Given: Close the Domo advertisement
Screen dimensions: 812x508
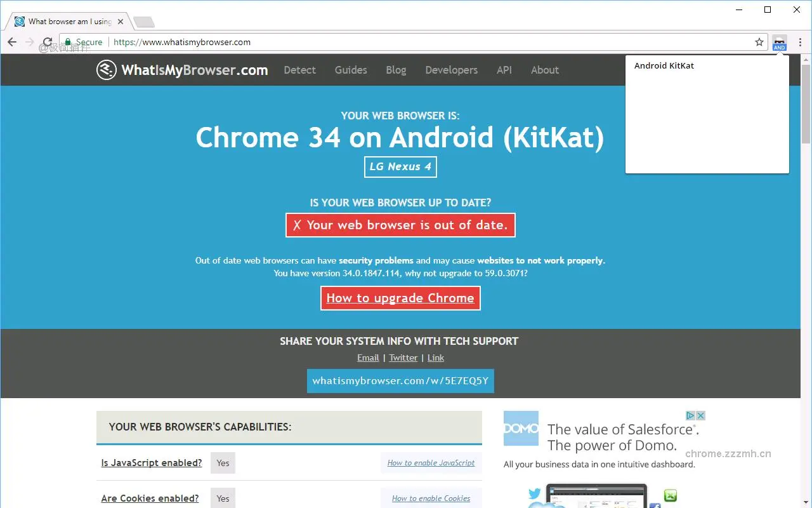Looking at the screenshot, I should pos(700,415).
